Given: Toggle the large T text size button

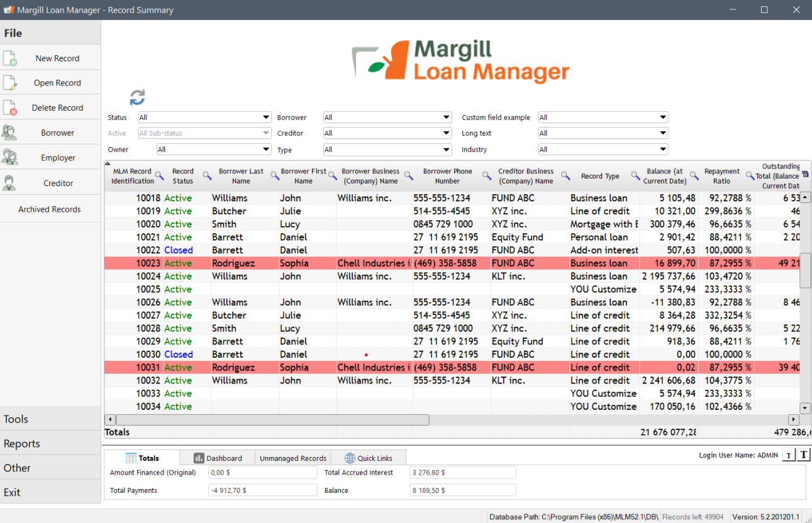Looking at the screenshot, I should (803, 454).
